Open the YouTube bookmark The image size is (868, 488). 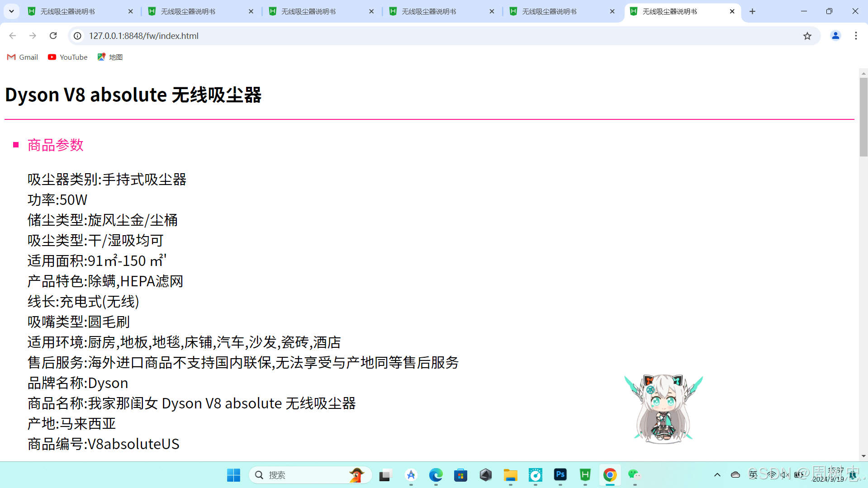point(68,57)
